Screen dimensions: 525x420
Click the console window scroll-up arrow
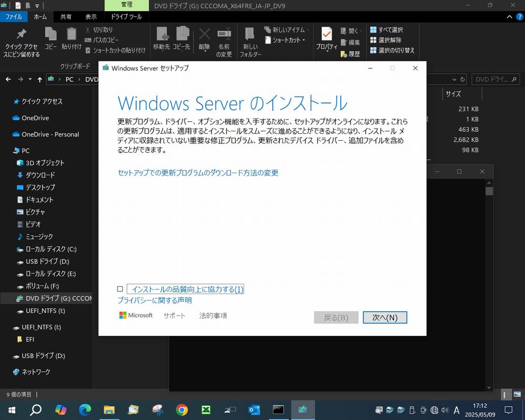pos(489,183)
